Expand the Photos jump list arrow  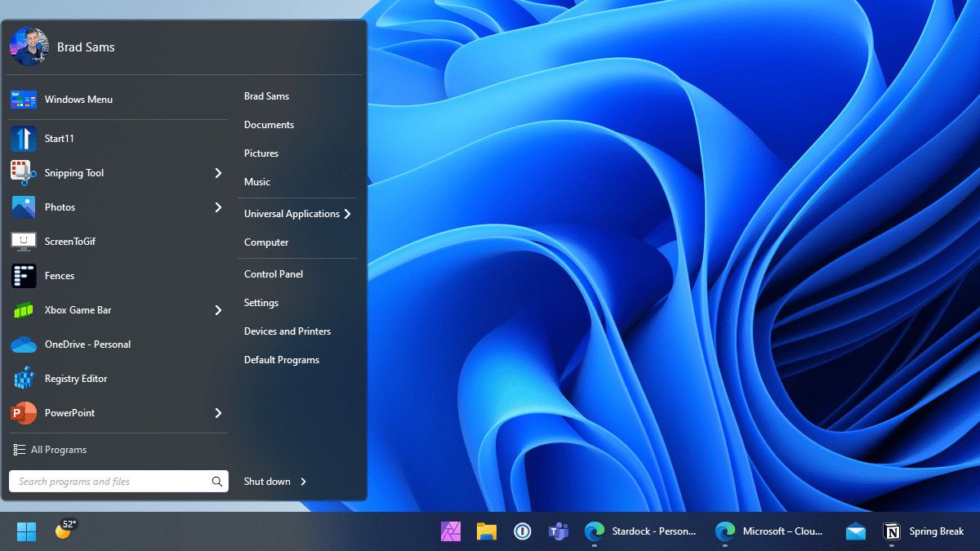218,207
